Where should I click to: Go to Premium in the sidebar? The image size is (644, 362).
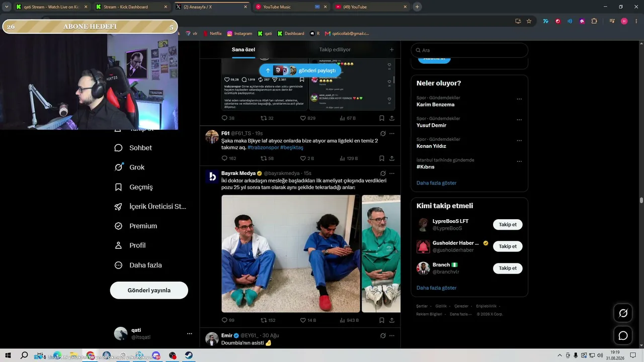136,226
